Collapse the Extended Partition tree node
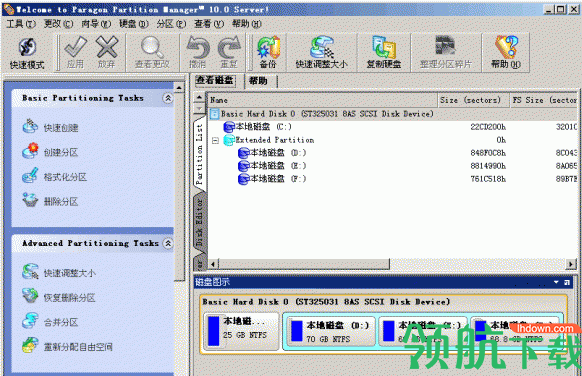582x376 pixels. (x=215, y=140)
